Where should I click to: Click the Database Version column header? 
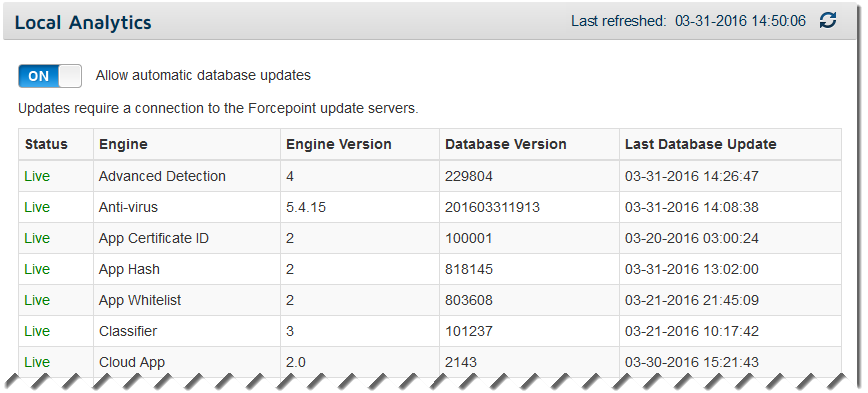(x=506, y=144)
